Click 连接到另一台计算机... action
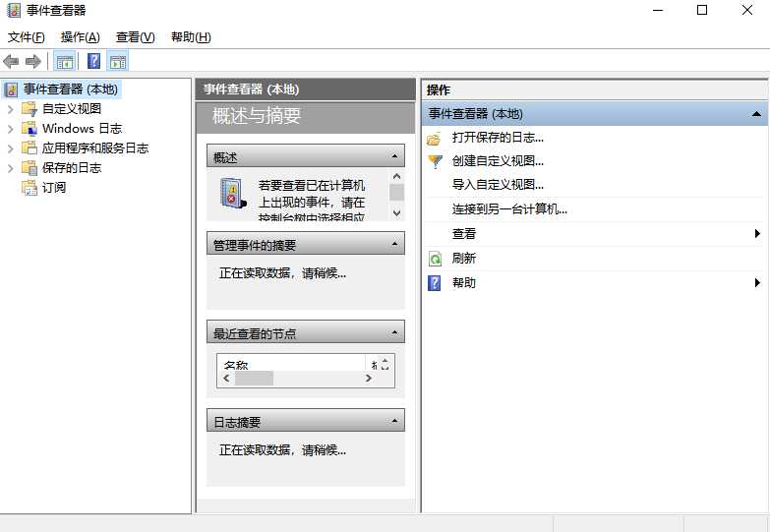The height and width of the screenshot is (532, 770). coord(509,209)
